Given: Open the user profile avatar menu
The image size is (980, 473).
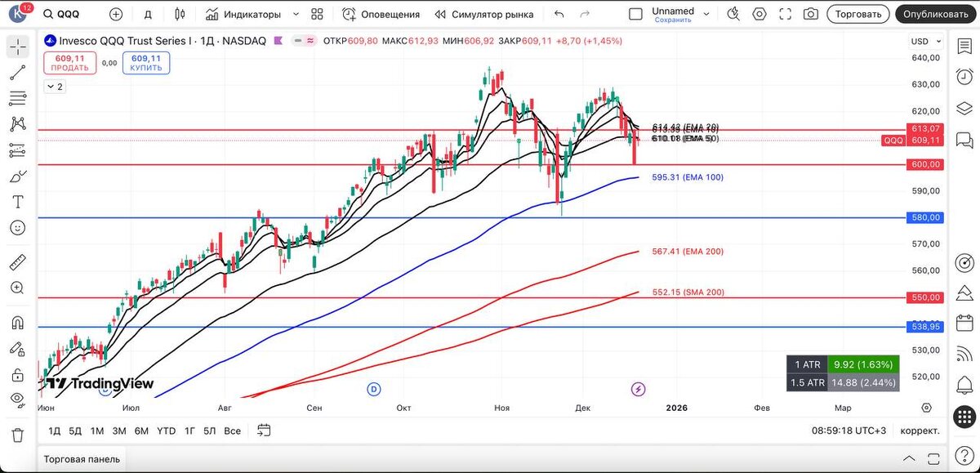Looking at the screenshot, I should pos(16,14).
